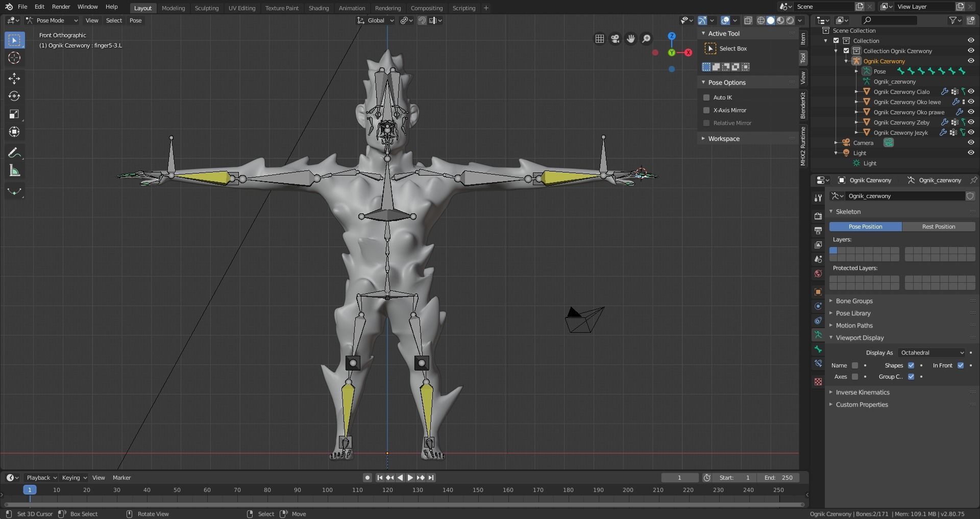Click the Rest Position button
Screen dimensions: 980x519
click(938, 227)
